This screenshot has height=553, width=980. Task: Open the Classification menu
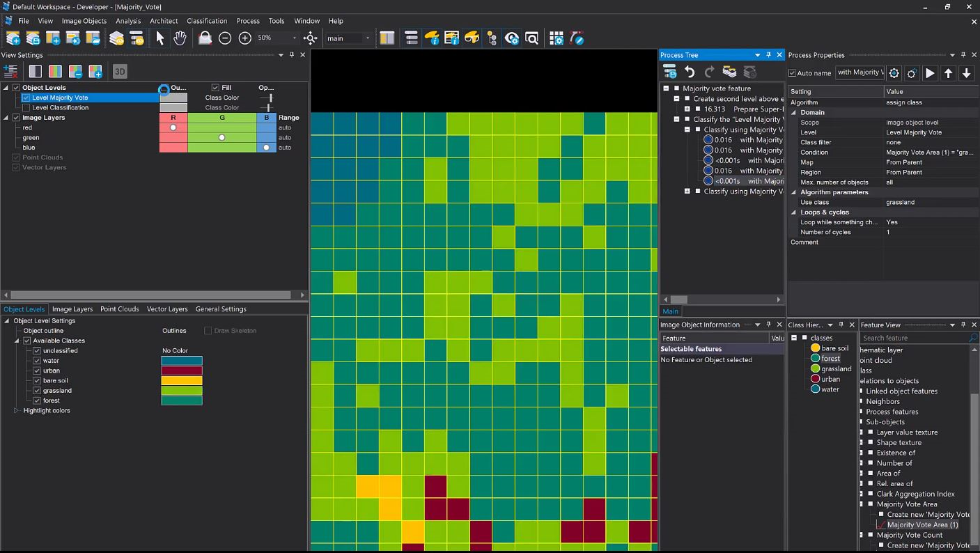[207, 21]
